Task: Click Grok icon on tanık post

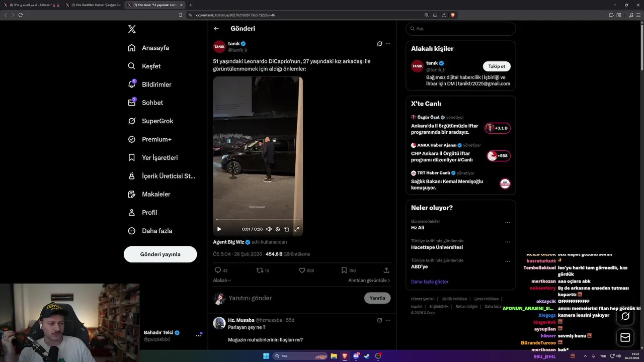Action: pos(380,44)
